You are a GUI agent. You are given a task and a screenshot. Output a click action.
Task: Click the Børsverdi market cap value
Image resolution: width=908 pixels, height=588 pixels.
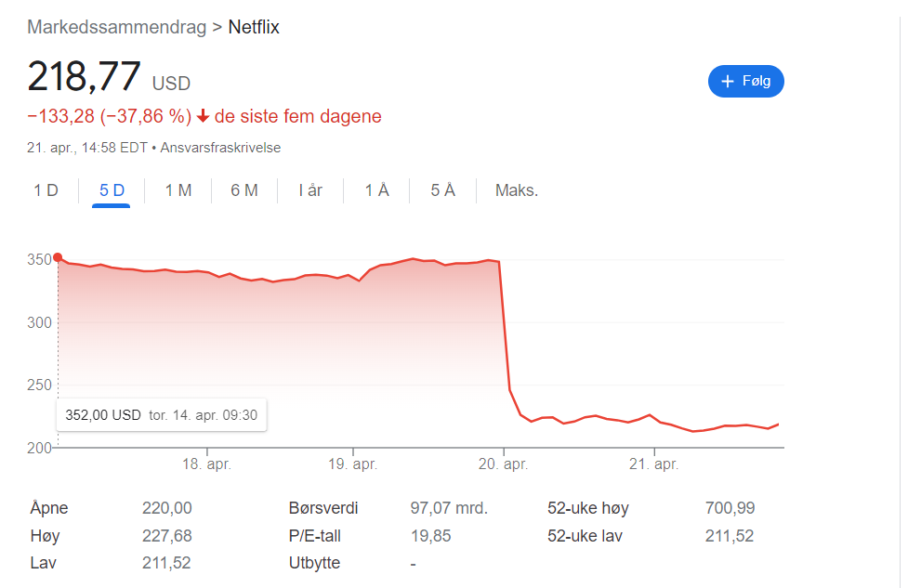(449, 508)
